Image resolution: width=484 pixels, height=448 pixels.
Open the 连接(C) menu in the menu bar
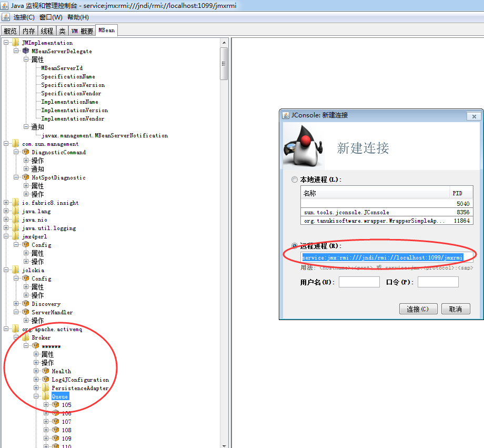[24, 17]
